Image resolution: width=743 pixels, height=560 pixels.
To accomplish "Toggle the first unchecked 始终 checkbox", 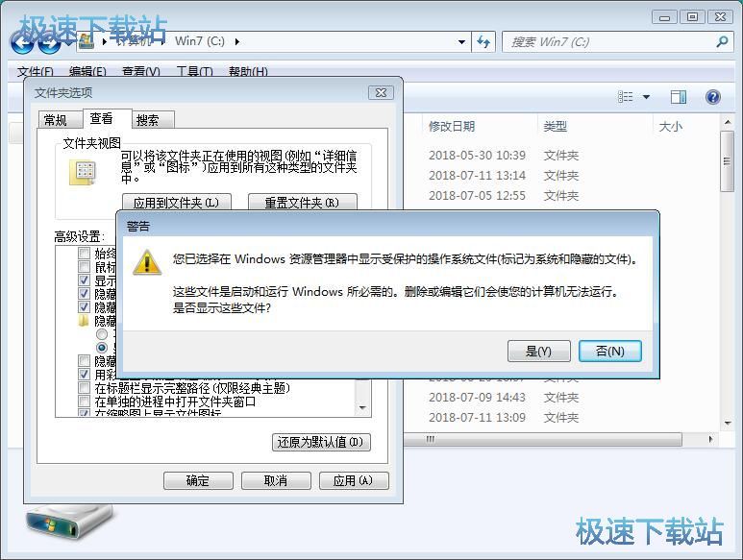I will click(x=85, y=254).
